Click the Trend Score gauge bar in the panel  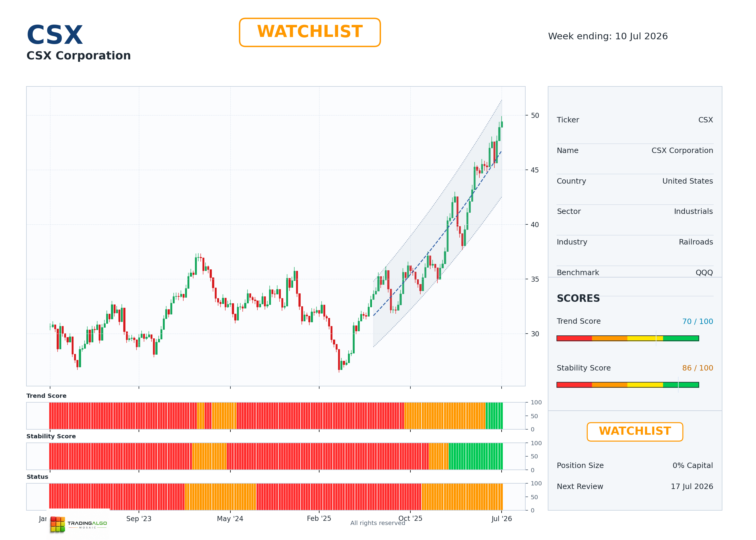628,338
